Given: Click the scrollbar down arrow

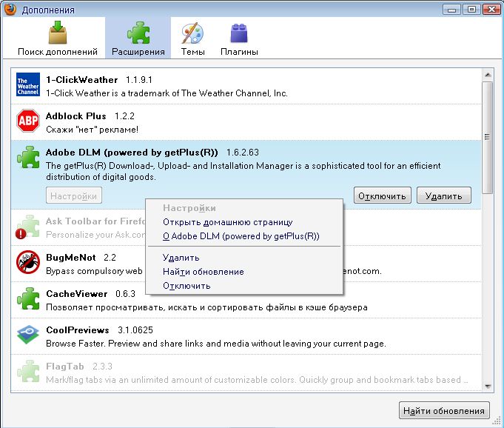Looking at the screenshot, I should point(488,387).
